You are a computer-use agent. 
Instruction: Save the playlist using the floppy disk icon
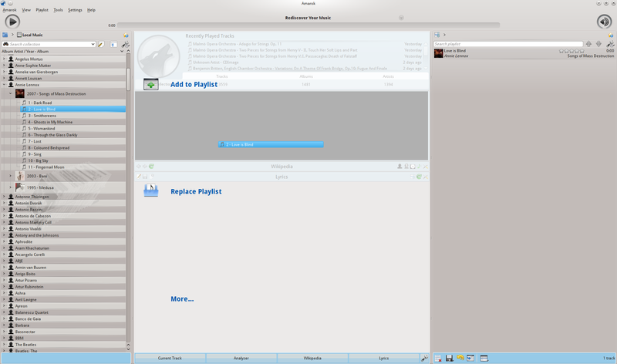click(449, 358)
